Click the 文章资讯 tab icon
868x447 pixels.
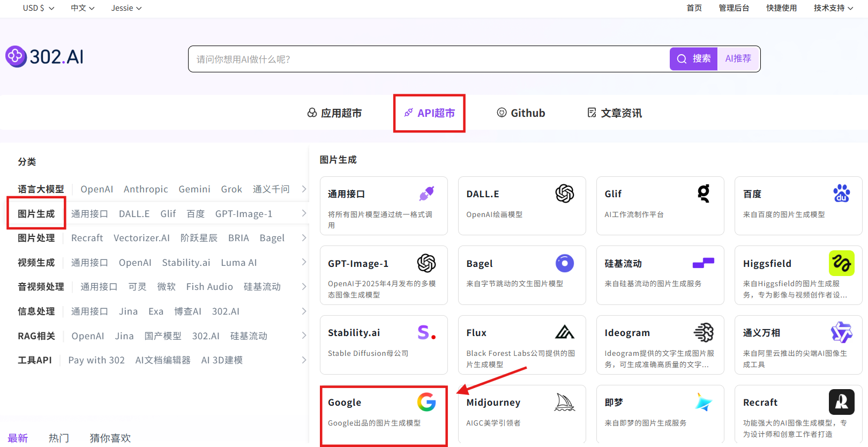(x=592, y=113)
